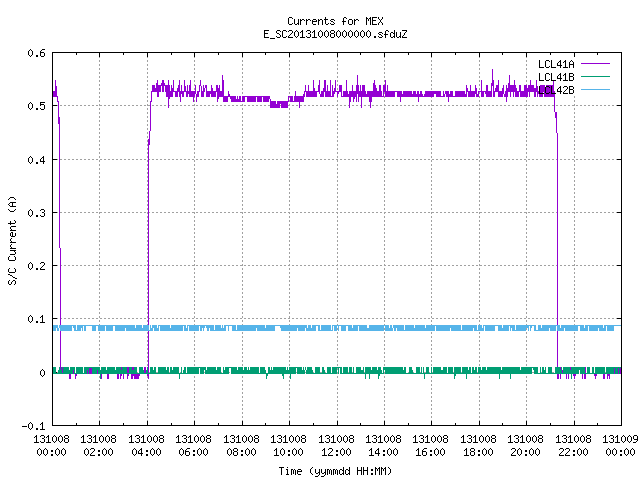Click the 0.4 y-axis tick value
640x480 pixels.
click(36, 160)
